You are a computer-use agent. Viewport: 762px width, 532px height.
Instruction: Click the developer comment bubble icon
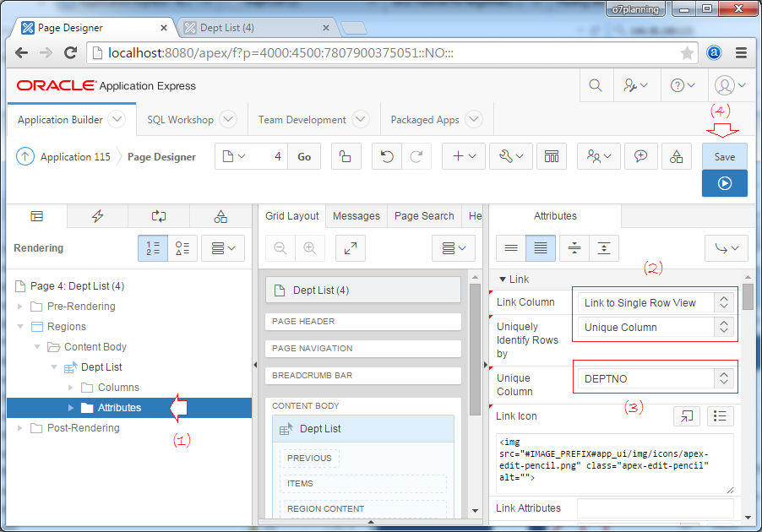[x=640, y=156]
